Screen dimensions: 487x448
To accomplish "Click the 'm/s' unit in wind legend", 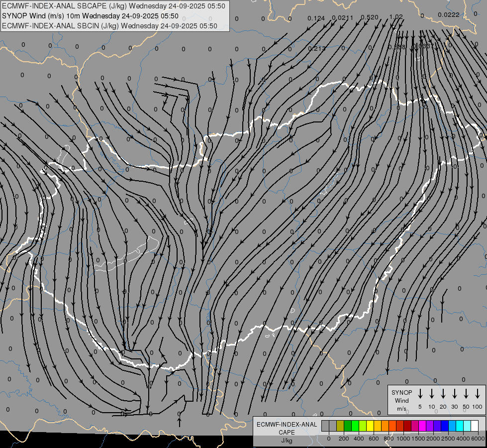I will pyautogui.click(x=401, y=409).
